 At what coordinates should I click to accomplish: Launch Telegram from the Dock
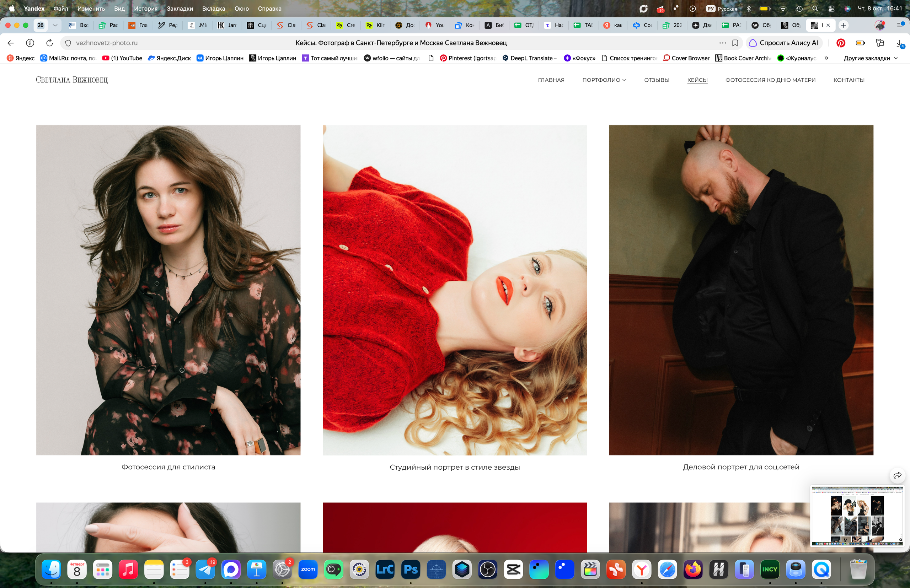(205, 569)
